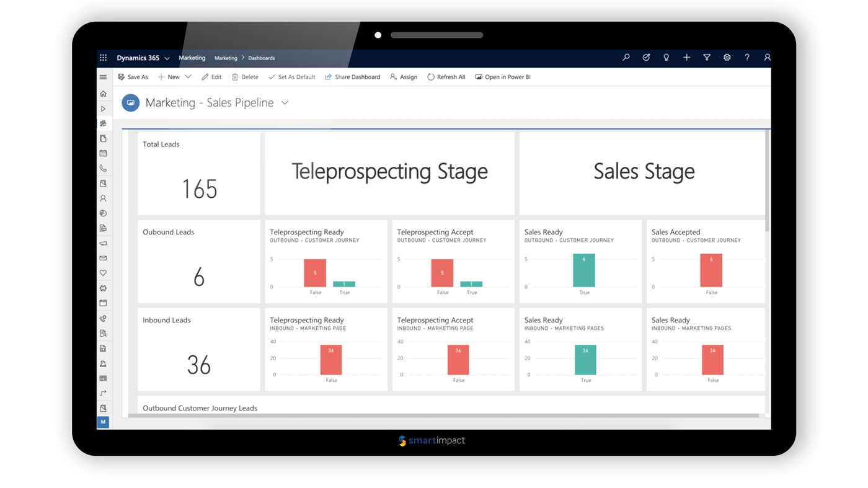The width and height of the screenshot is (868, 488).
Task: Click green True bar in inbound Sales Ready
Action: (585, 360)
